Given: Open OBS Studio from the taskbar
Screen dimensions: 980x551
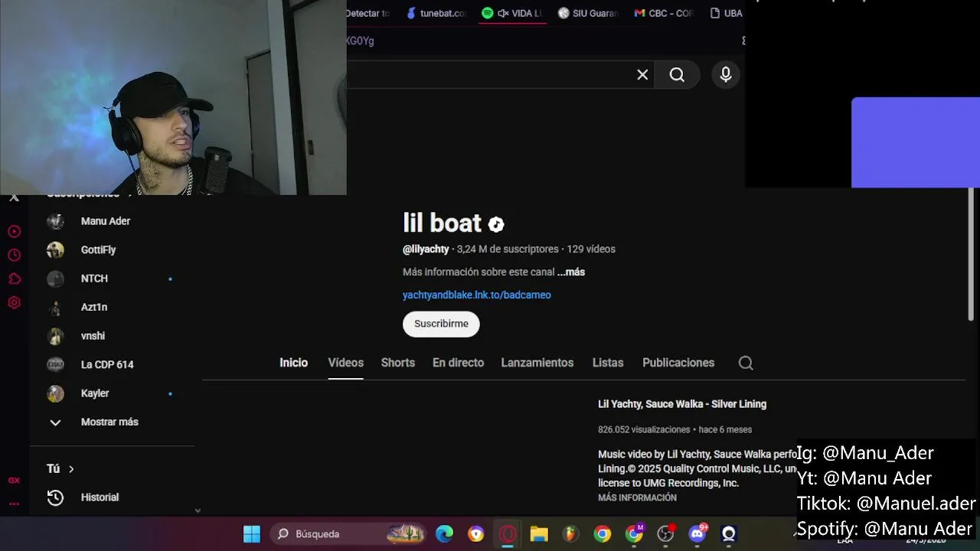Looking at the screenshot, I should [x=665, y=534].
